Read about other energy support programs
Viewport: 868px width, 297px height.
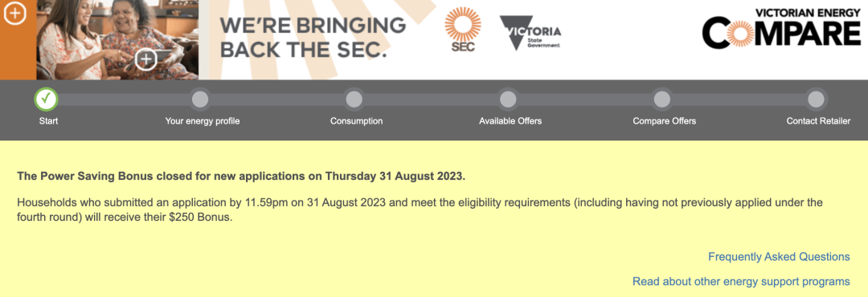point(741,282)
